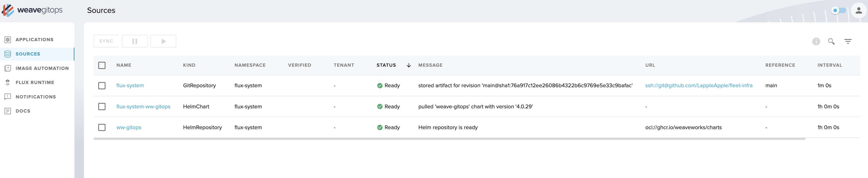
Task: Click the 'pulled weave-gitops chart' message
Action: [475, 107]
